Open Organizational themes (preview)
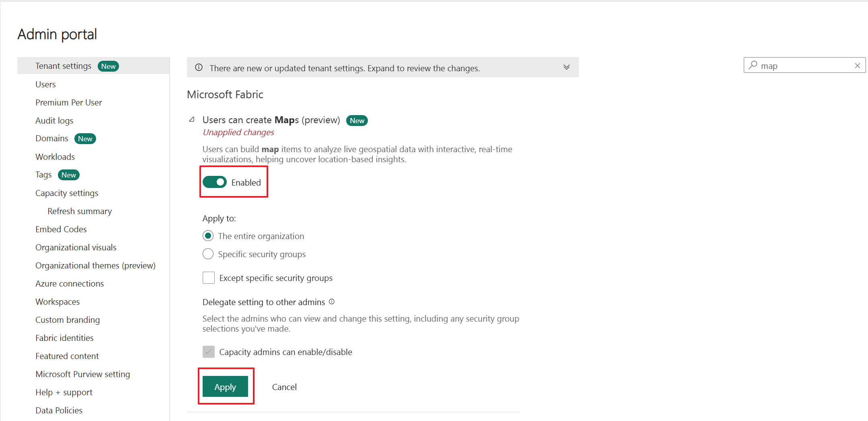This screenshot has height=421, width=868. click(95, 265)
